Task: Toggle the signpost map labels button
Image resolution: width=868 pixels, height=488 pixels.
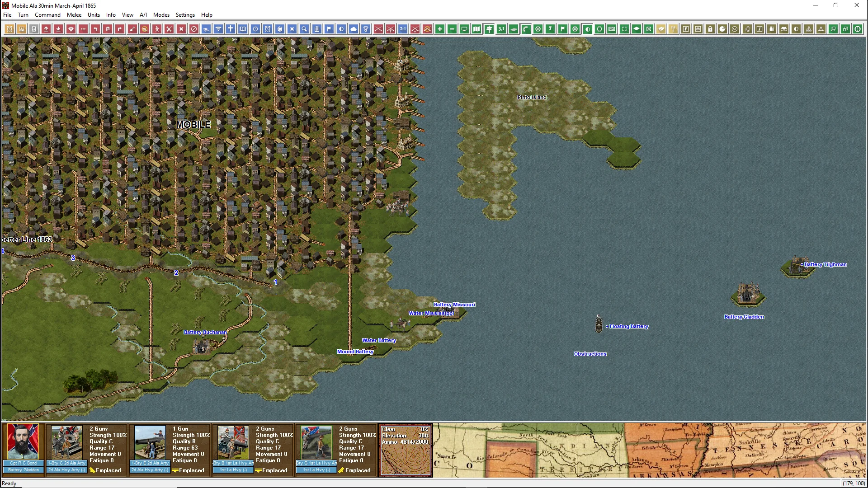Action: point(489,29)
